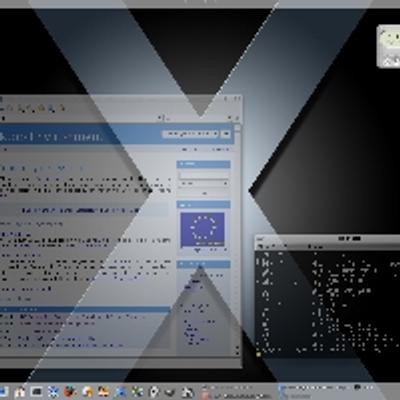Click the small button beside the header dropdown
This screenshot has height=400, width=400.
point(226,134)
